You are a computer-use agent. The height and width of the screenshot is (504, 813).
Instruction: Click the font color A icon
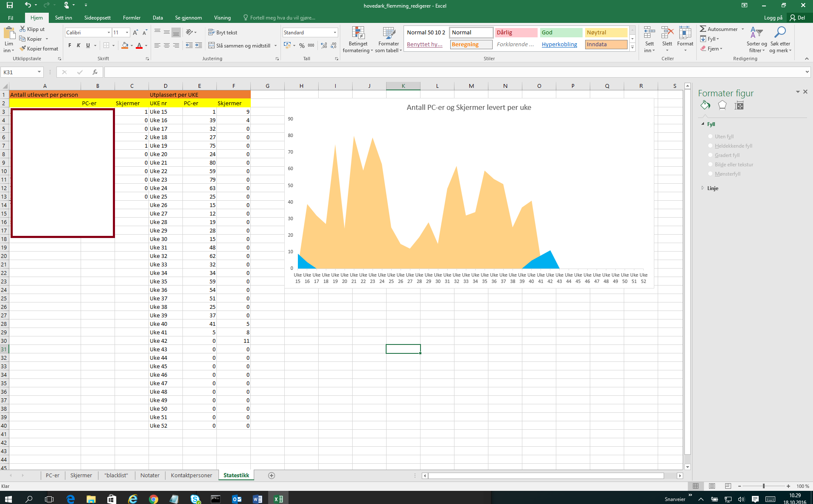[x=139, y=45]
